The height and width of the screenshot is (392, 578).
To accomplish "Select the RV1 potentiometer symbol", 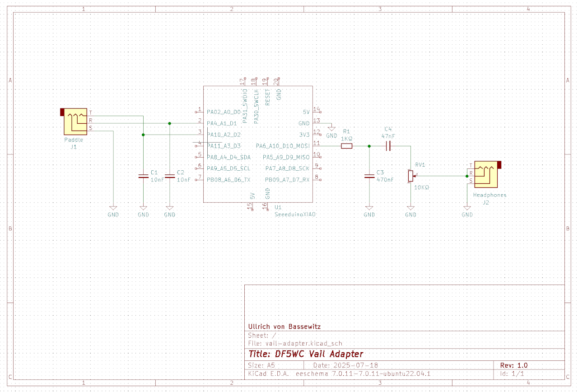I will [410, 176].
